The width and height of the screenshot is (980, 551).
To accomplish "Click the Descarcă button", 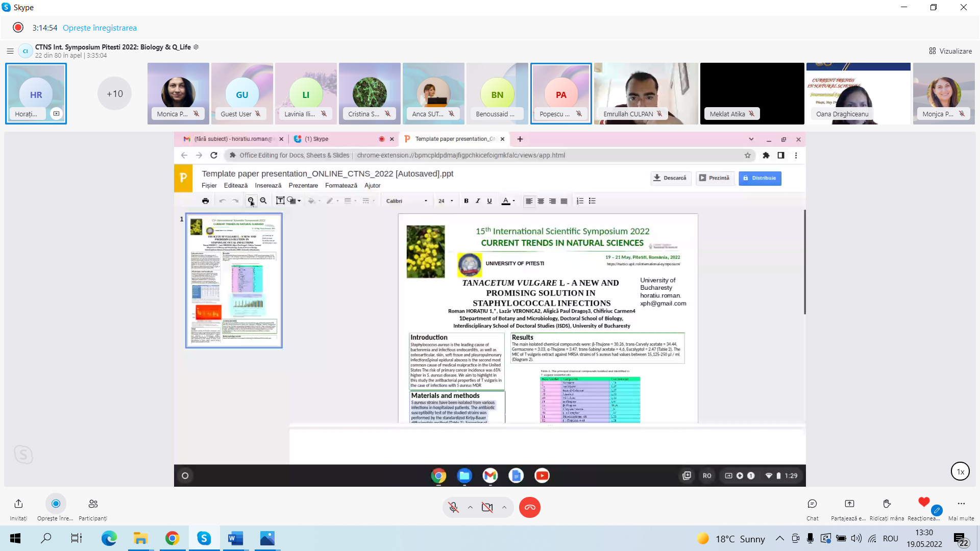I will (670, 178).
